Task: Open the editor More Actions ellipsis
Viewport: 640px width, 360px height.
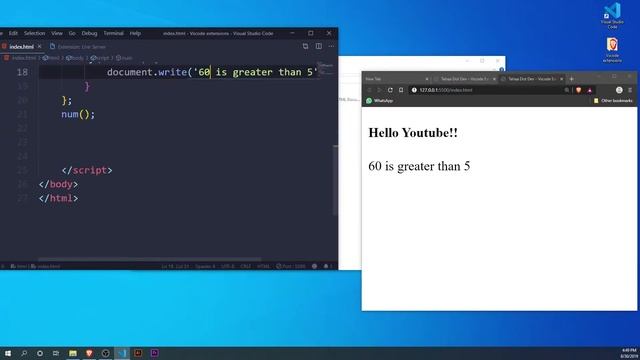Action: pyautogui.click(x=331, y=46)
